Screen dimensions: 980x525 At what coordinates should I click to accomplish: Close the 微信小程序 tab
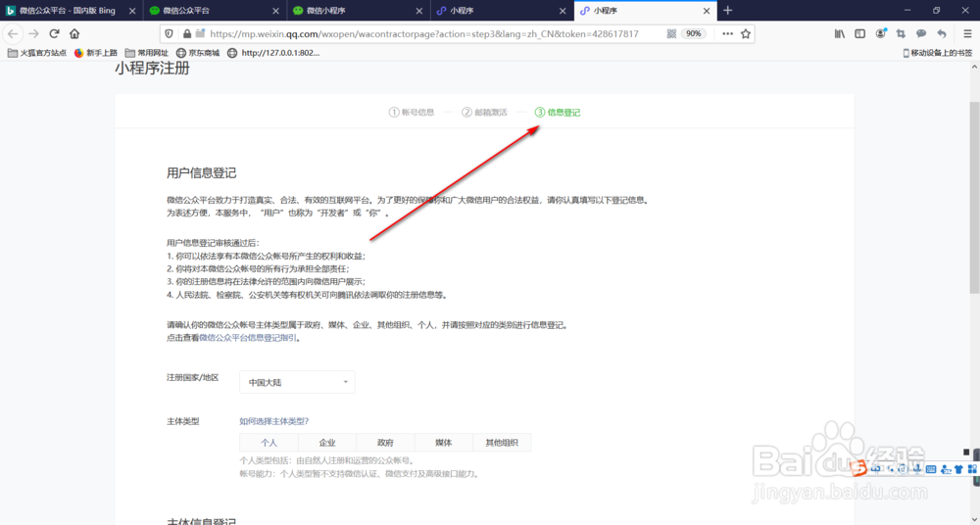(418, 11)
